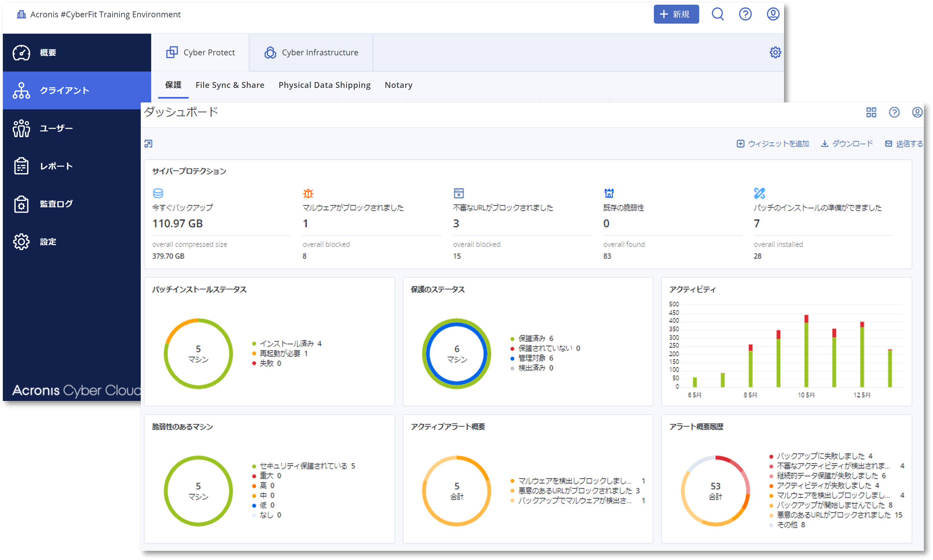Click the settings gear beside Cyber Infrastructure tab
The height and width of the screenshot is (560, 933).
point(775,52)
